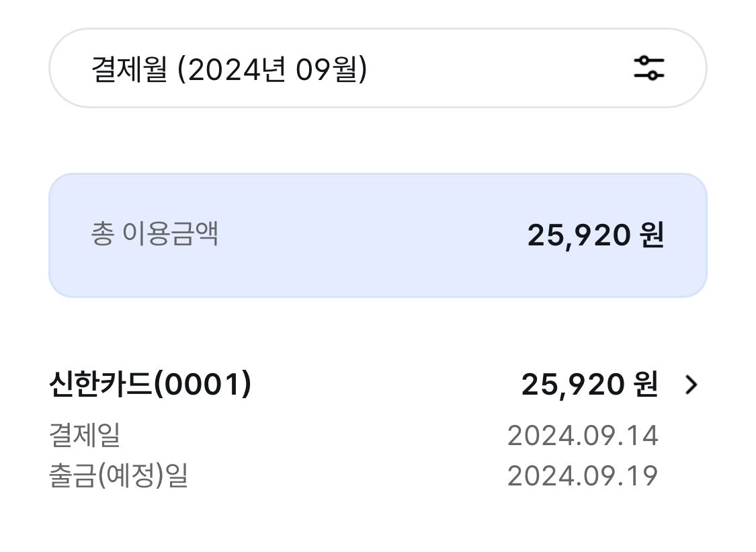Click the 출금(예정)일 label

tap(118, 475)
